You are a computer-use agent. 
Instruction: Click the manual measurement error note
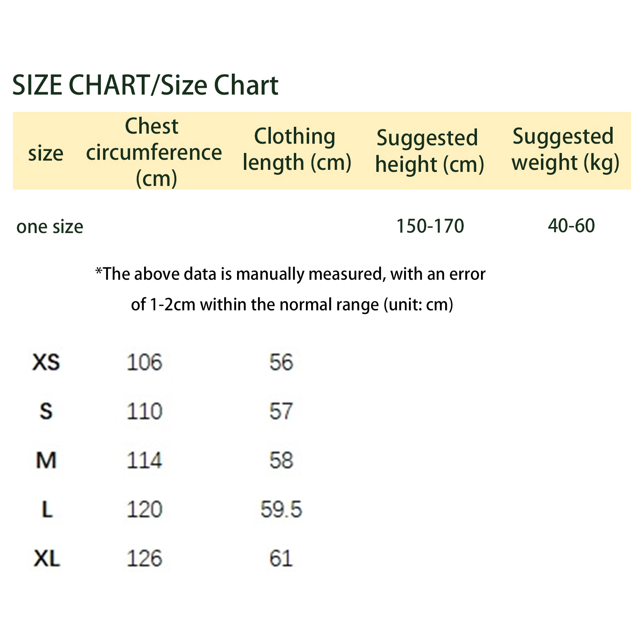pos(291,289)
